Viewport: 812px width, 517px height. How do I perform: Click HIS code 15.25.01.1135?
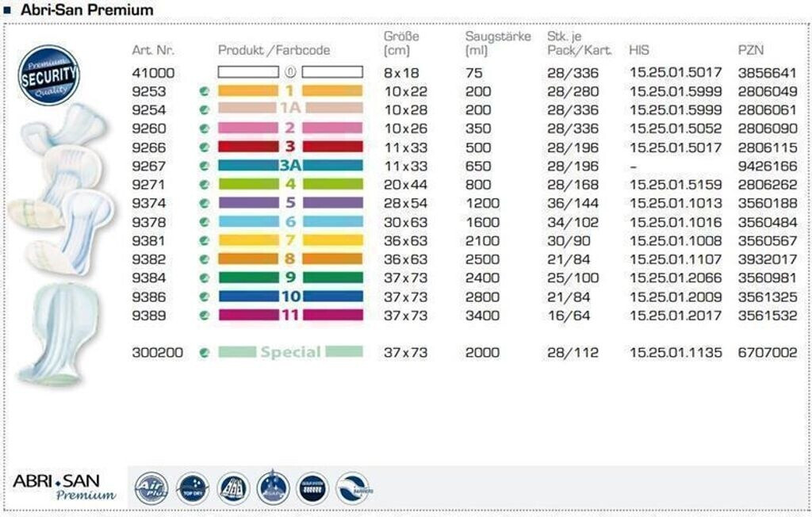[x=676, y=352]
